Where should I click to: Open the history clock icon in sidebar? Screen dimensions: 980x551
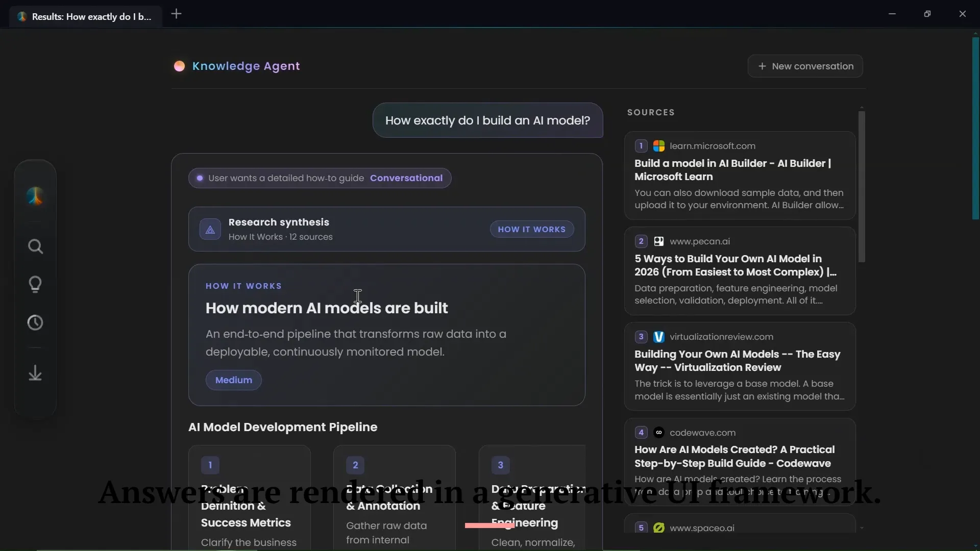pyautogui.click(x=35, y=322)
